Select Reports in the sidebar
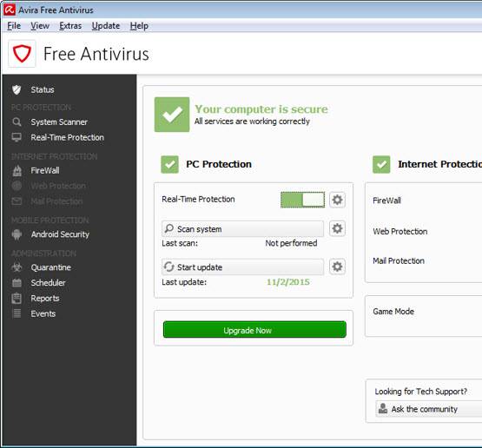482x448 pixels. pos(45,299)
